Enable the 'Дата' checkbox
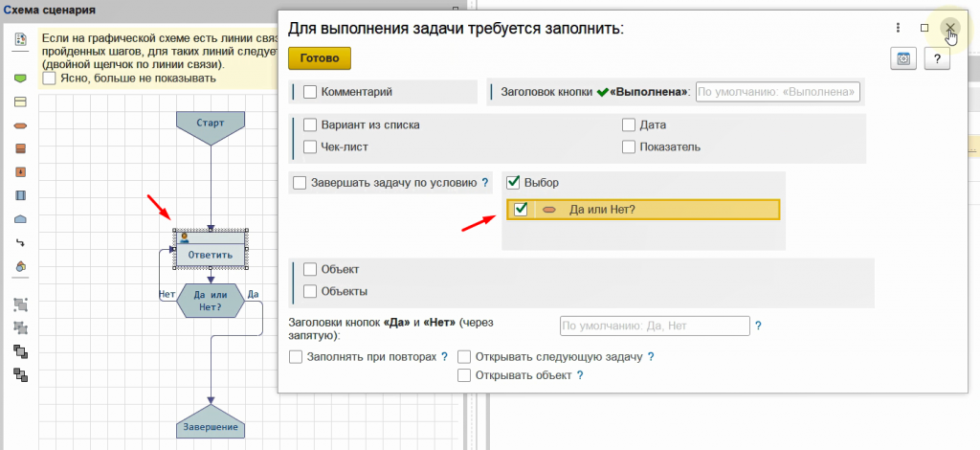This screenshot has height=450, width=980. click(x=629, y=125)
